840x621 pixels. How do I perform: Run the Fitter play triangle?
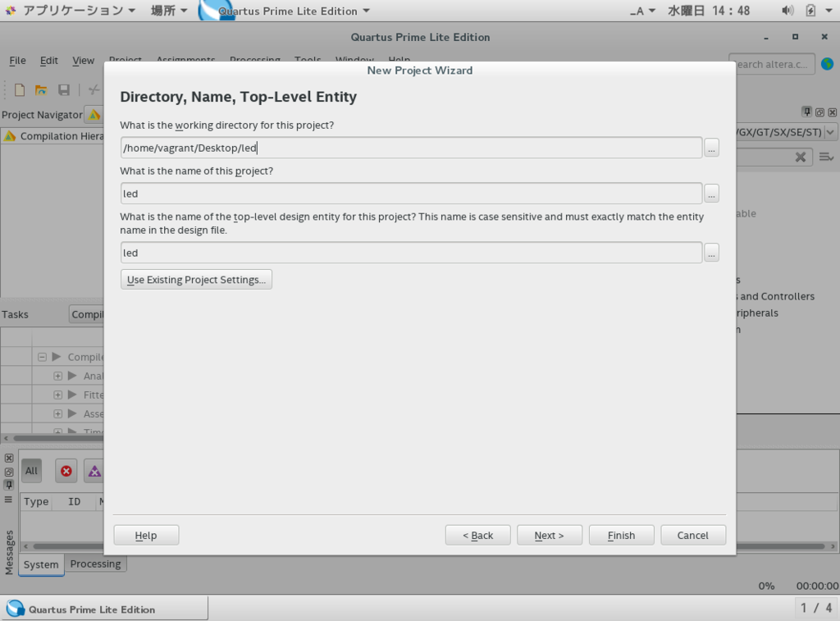point(72,395)
